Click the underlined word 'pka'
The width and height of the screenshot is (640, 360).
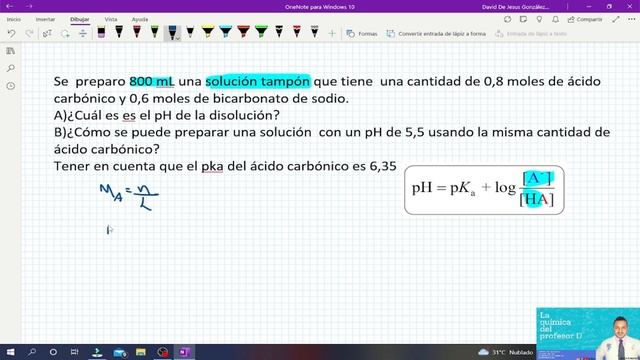(x=212, y=166)
